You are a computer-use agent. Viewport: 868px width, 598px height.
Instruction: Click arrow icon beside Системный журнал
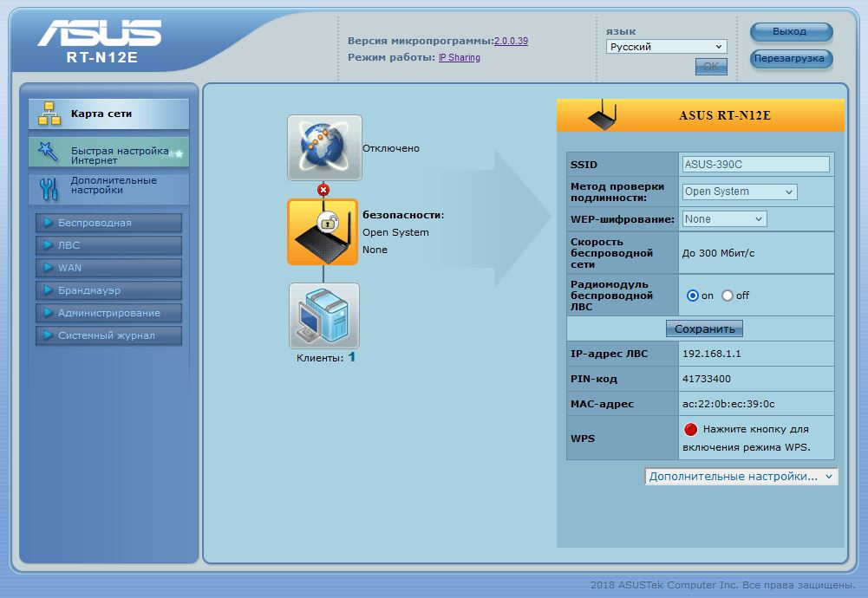[49, 335]
